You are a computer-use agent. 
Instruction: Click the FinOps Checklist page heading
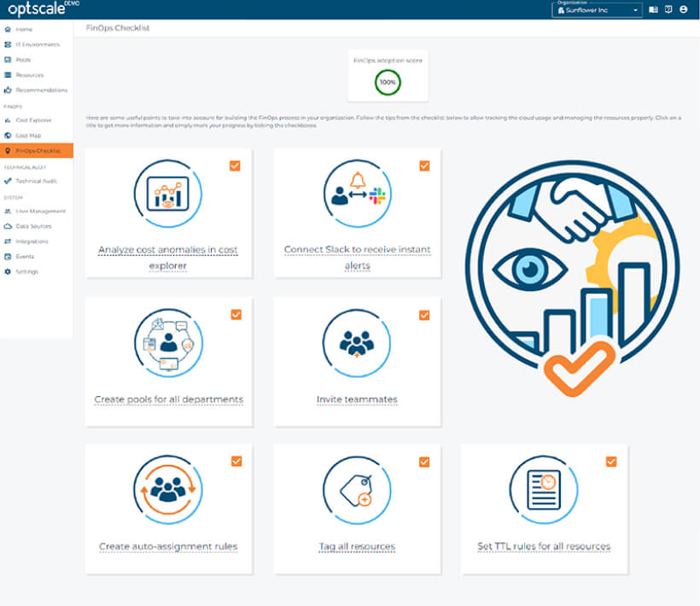point(118,28)
